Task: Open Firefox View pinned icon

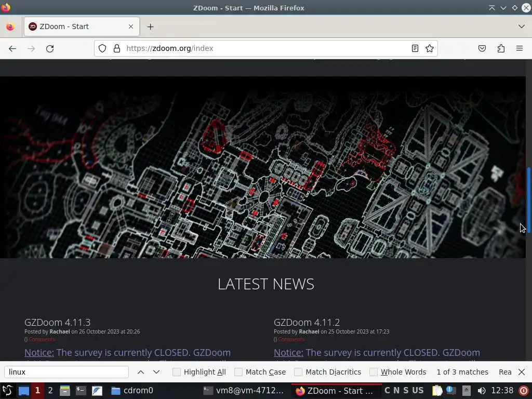Action: pyautogui.click(x=10, y=26)
